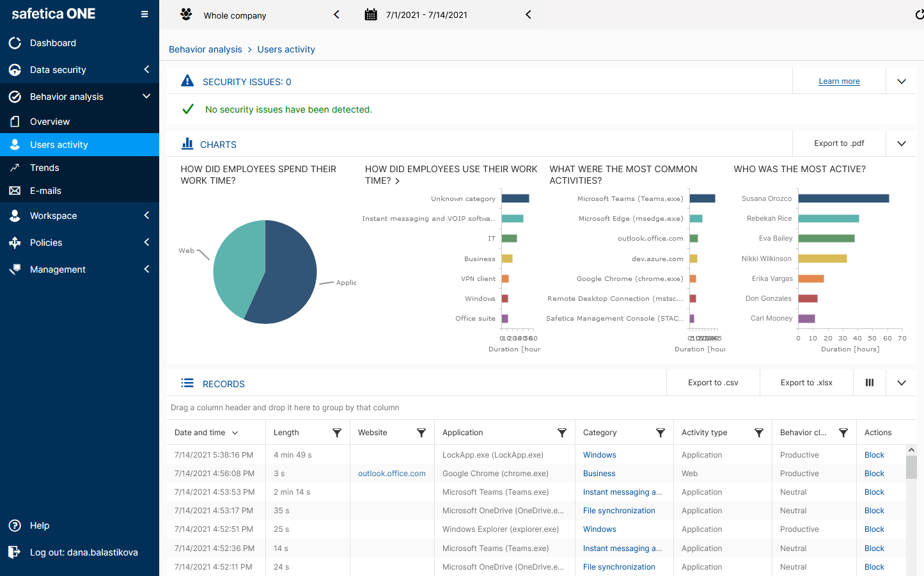Open the work time chart details arrow

[x=397, y=181]
